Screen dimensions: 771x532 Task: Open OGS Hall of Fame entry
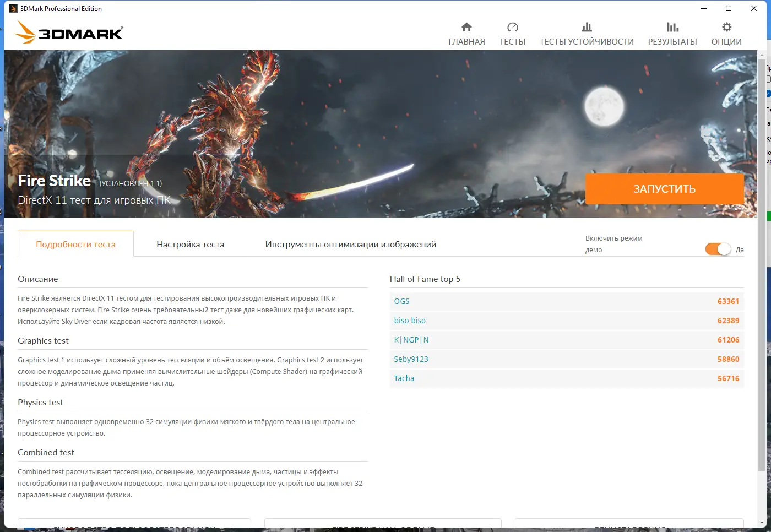point(401,301)
